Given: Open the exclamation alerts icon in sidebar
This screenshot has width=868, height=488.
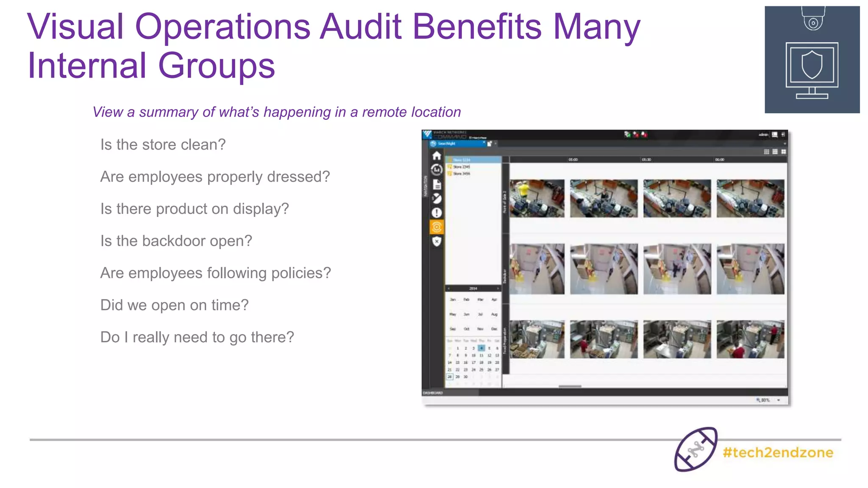Looking at the screenshot, I should tap(437, 213).
